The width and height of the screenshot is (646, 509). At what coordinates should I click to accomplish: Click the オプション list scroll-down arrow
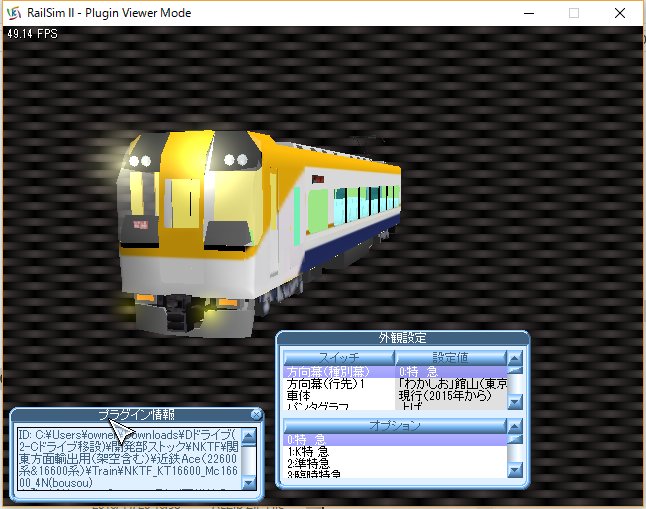pos(515,470)
